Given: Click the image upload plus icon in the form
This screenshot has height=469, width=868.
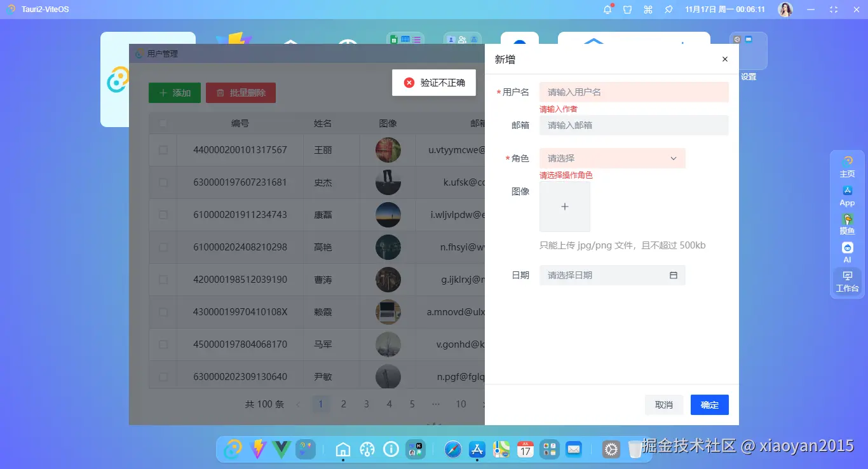Looking at the screenshot, I should pos(564,206).
